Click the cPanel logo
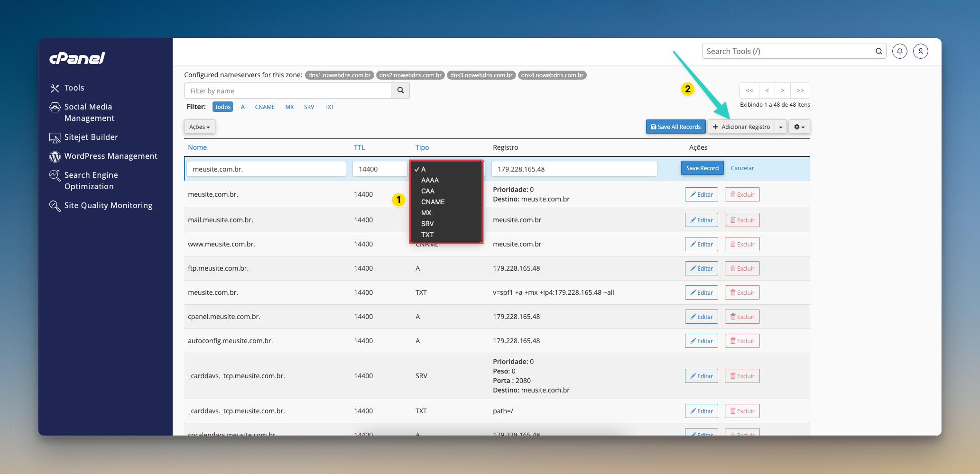 77,58
